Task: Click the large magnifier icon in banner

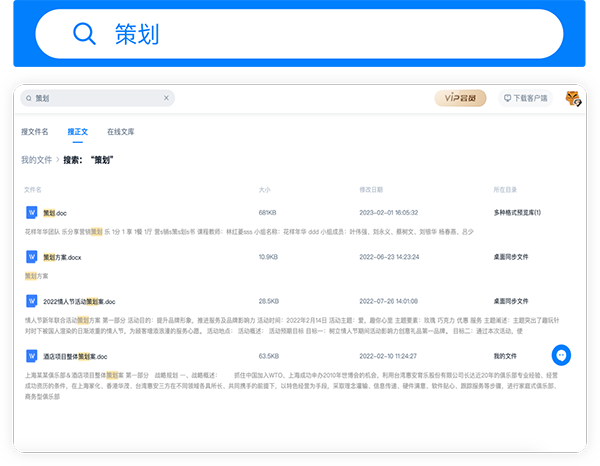Action: pyautogui.click(x=84, y=33)
